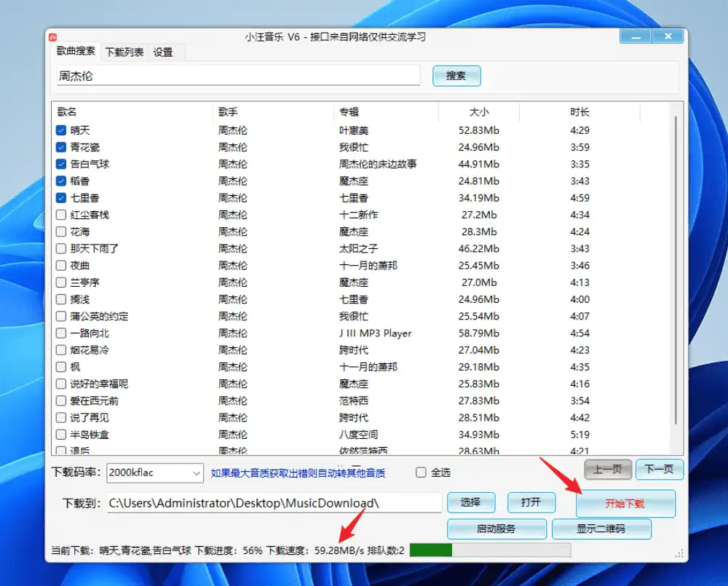Go to next page with 下一页

coord(659,470)
